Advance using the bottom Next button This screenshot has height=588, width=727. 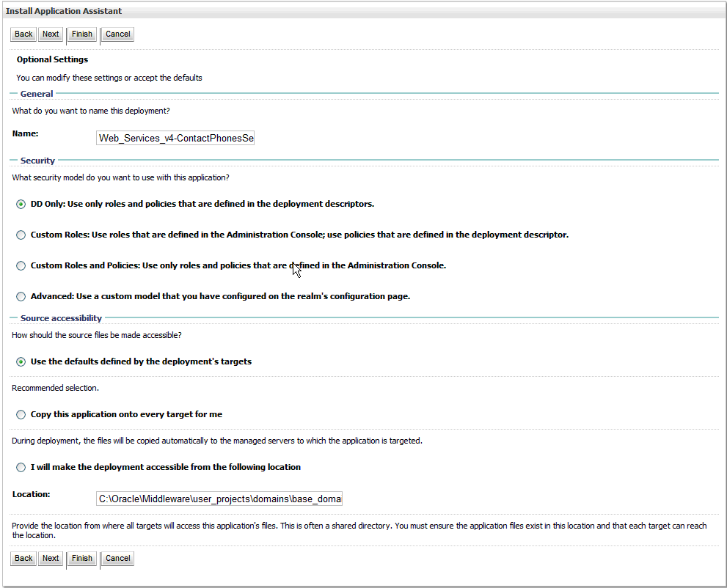click(x=50, y=558)
